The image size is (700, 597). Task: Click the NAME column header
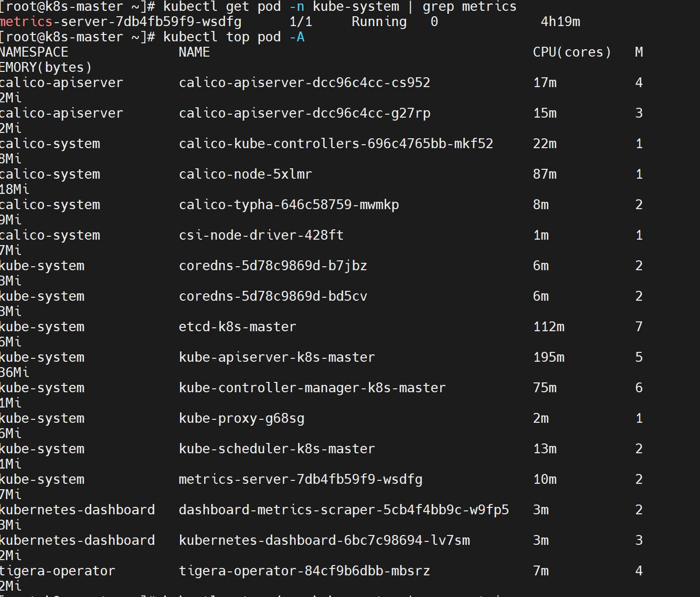[194, 52]
